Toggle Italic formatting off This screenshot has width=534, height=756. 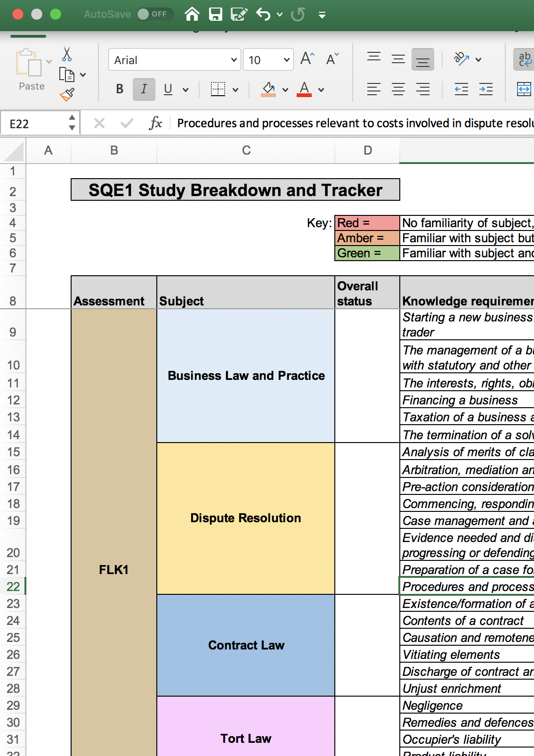[x=144, y=89]
